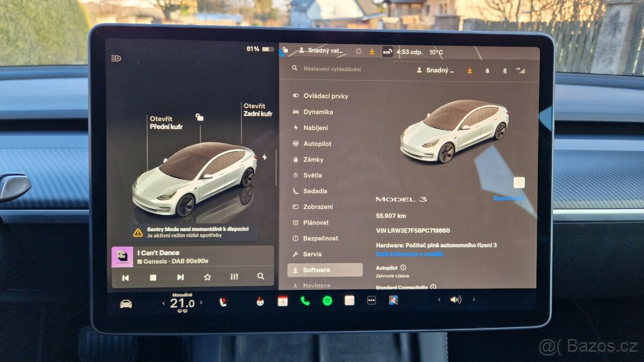Screen dimensions: 644x362
Task: Open the software update download icon
Action: [x=470, y=70]
